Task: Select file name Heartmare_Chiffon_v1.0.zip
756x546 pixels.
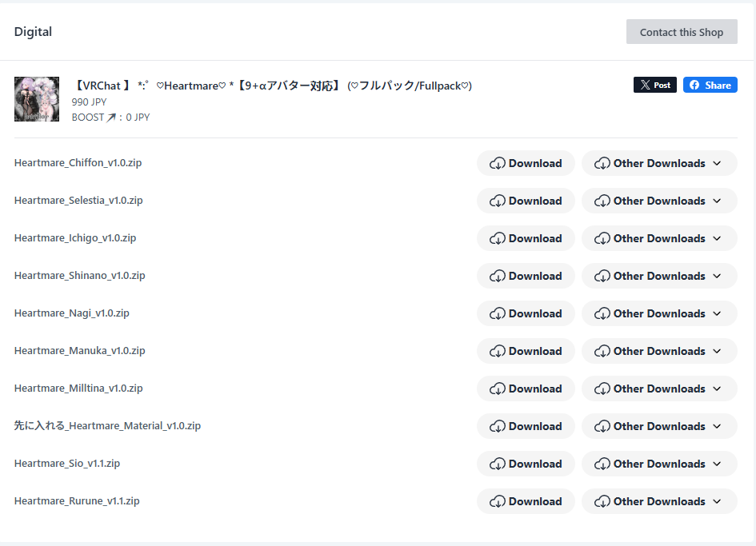Action: (78, 163)
